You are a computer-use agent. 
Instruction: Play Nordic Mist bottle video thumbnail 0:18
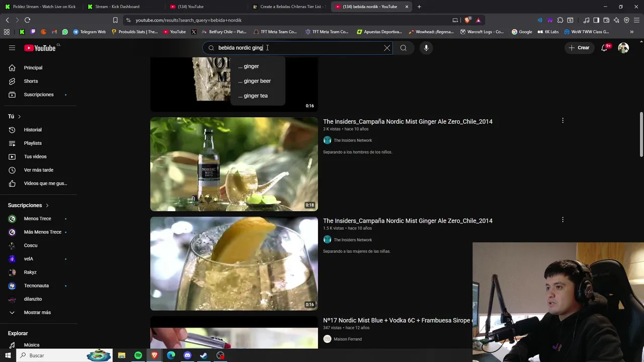tap(234, 164)
